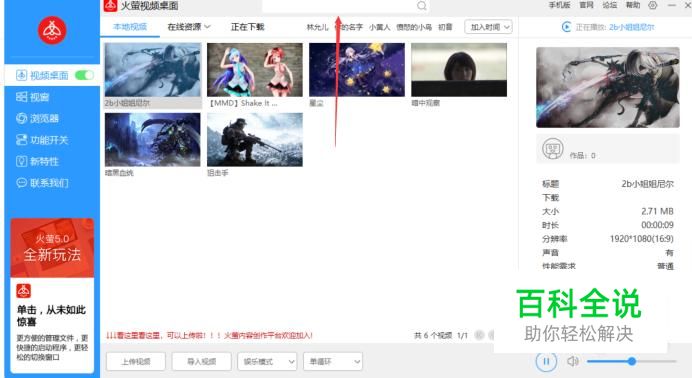The width and height of the screenshot is (692, 378).
Task: Click the 视窗 window-grid icon
Action: (22, 97)
